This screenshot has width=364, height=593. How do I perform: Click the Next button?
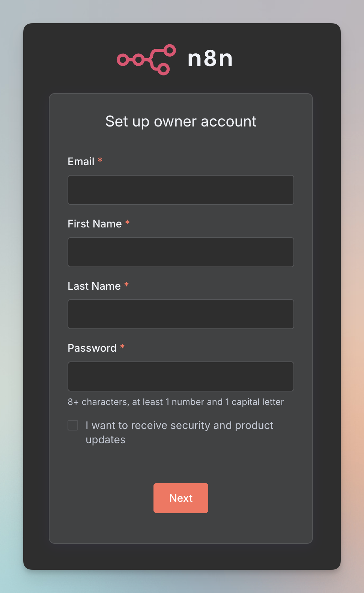pyautogui.click(x=181, y=498)
